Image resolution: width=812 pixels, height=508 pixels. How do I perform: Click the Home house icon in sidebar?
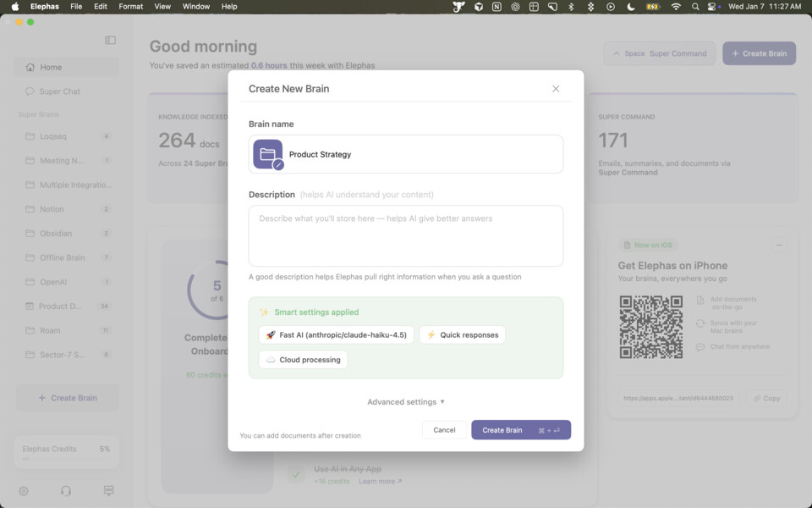(30, 67)
